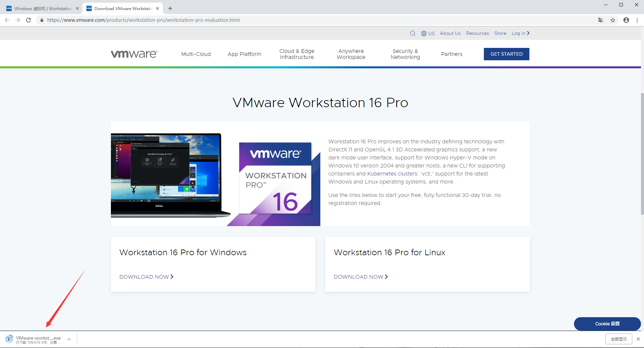The width and height of the screenshot is (644, 348).
Task: Click the translate page icon
Action: pyautogui.click(x=601, y=20)
